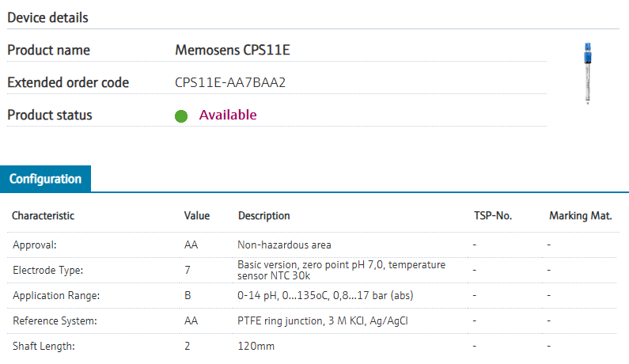Screen dimensions: 629x364
Task: Click the Memosens sensor product image
Action: (588, 74)
